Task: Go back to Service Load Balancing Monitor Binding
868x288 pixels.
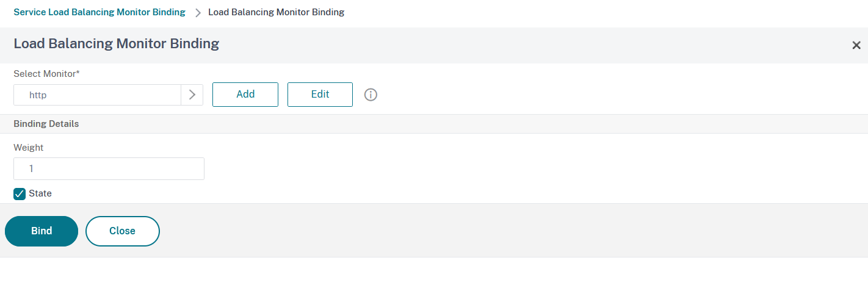Action: [99, 12]
